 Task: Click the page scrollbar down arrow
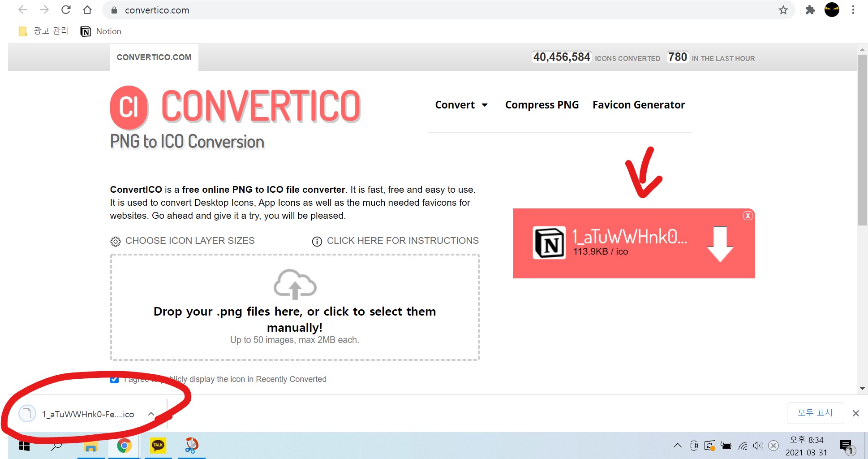[862, 389]
